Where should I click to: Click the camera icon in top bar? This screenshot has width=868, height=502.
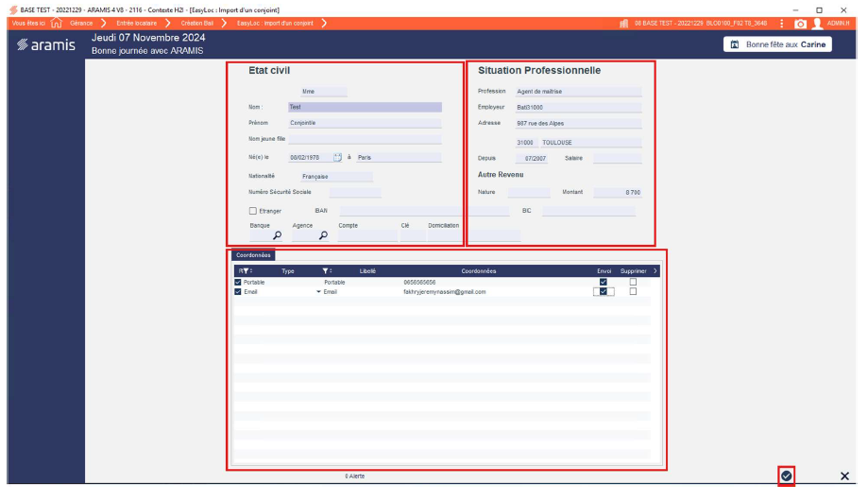click(x=800, y=23)
